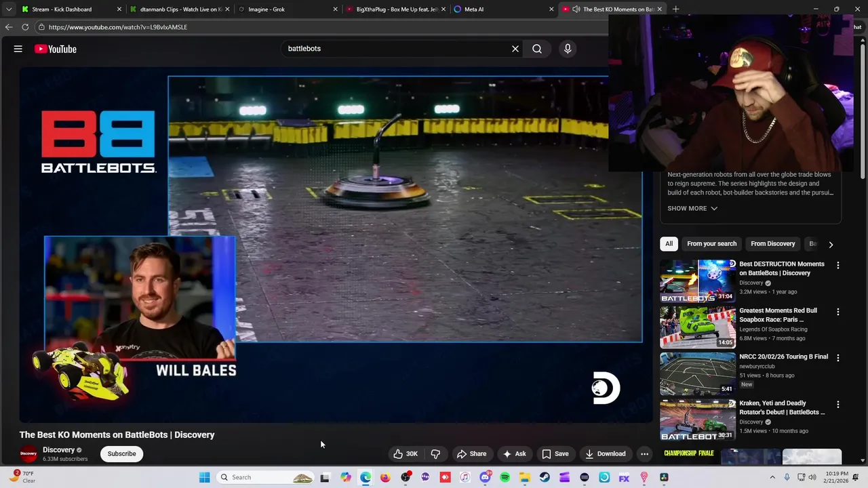Dislike the video with thumbs down
Viewport: 868px width, 488px height.
click(x=436, y=453)
